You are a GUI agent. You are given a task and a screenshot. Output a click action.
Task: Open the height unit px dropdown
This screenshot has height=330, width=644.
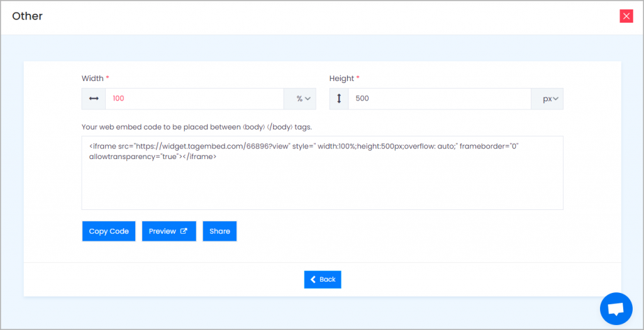pyautogui.click(x=547, y=99)
